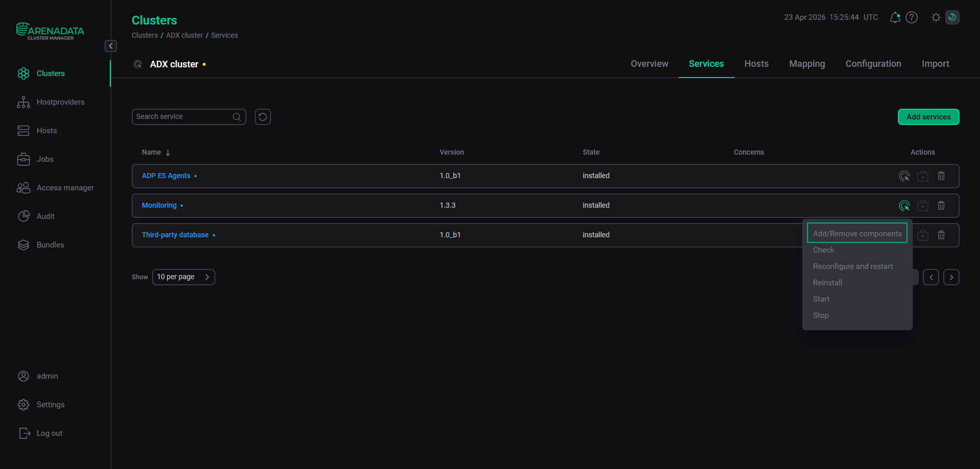Open maintenance mode for ADP ES Agents
Image resolution: width=980 pixels, height=469 pixels.
(923, 176)
